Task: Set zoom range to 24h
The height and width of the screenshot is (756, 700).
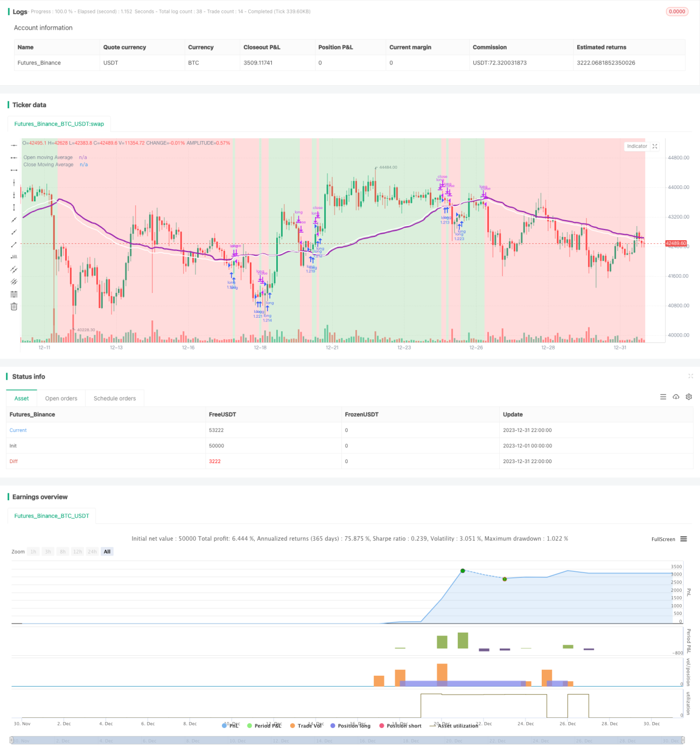Action: tap(92, 552)
